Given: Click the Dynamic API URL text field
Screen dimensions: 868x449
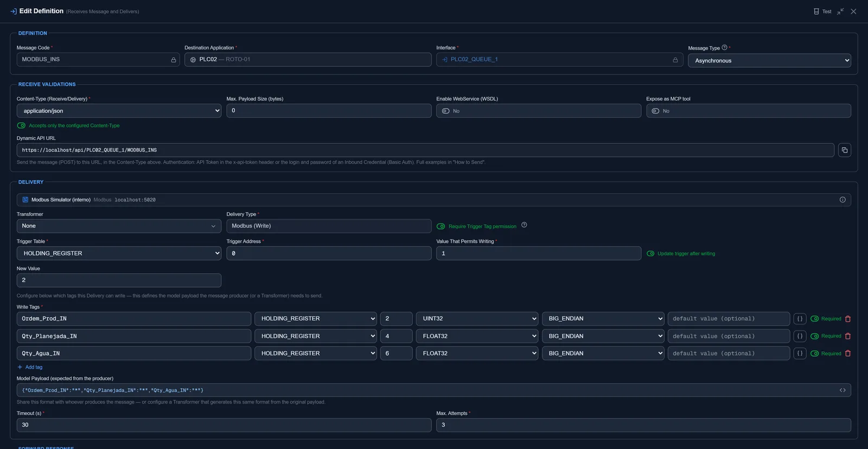Looking at the screenshot, I should [425, 150].
